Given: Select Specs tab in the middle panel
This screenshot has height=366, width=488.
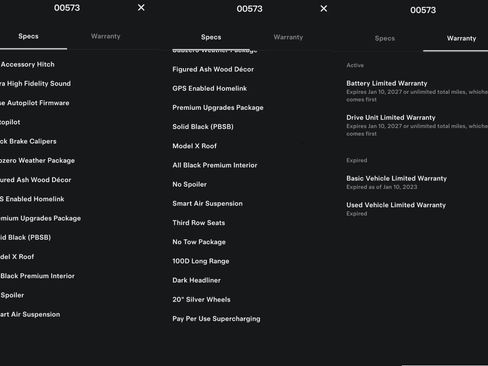Looking at the screenshot, I should [x=211, y=37].
